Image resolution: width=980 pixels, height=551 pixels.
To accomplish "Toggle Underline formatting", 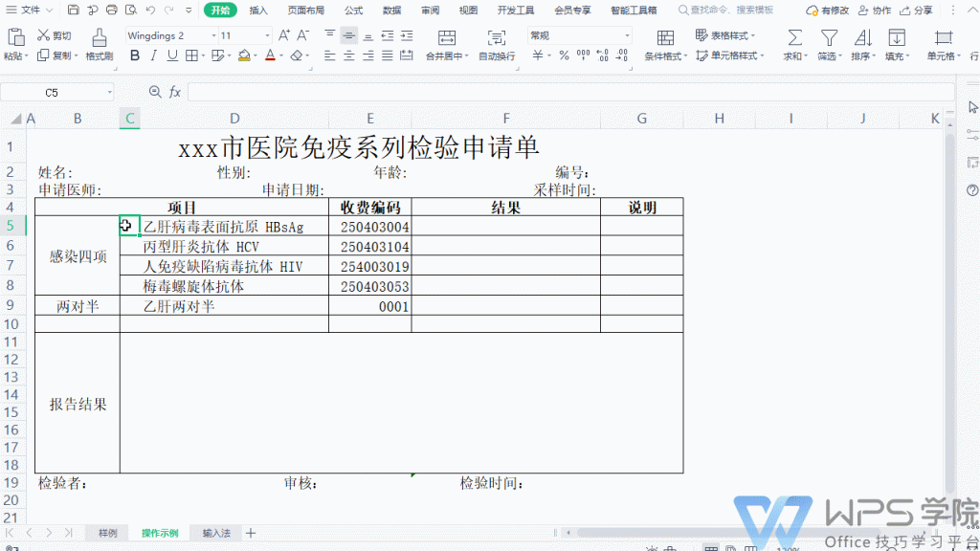I will click(173, 55).
